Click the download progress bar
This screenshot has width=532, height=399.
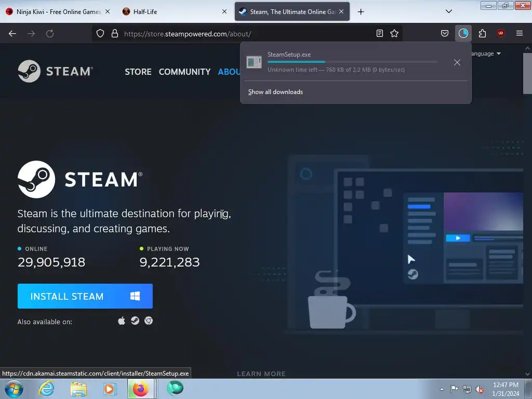(352, 62)
